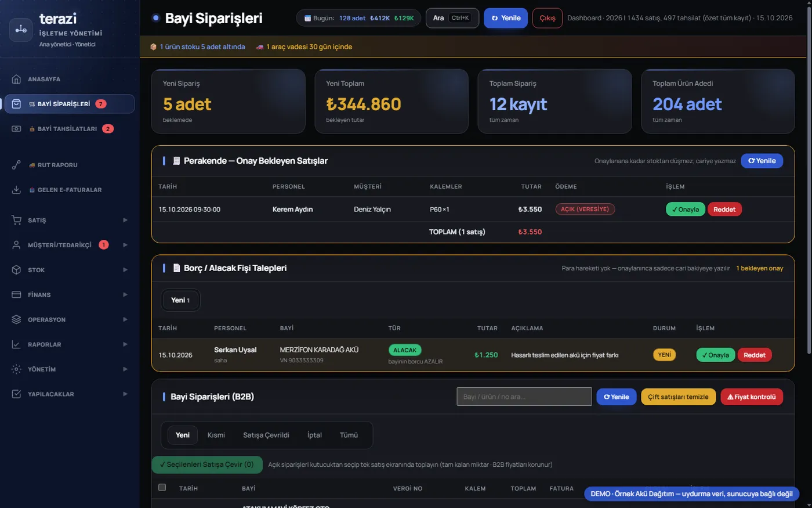Click the Çıkış logout button
Image resolution: width=812 pixels, height=508 pixels.
[548, 18]
